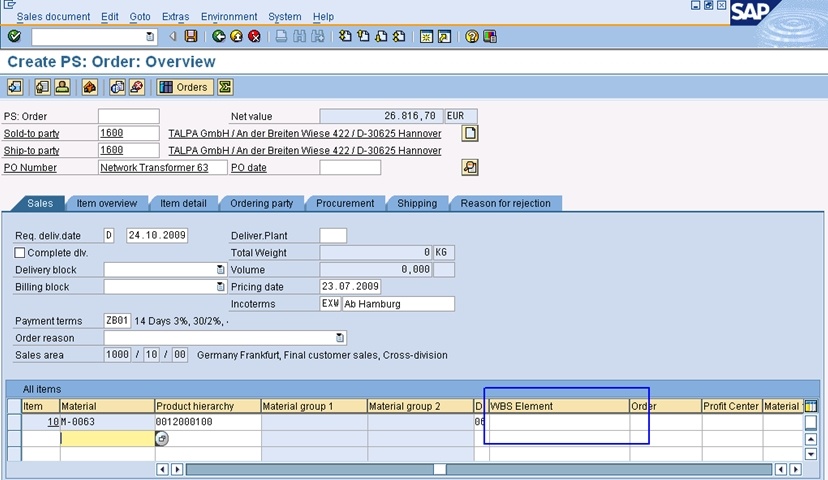
Task: Open table configuration icon above item grid
Action: point(810,406)
